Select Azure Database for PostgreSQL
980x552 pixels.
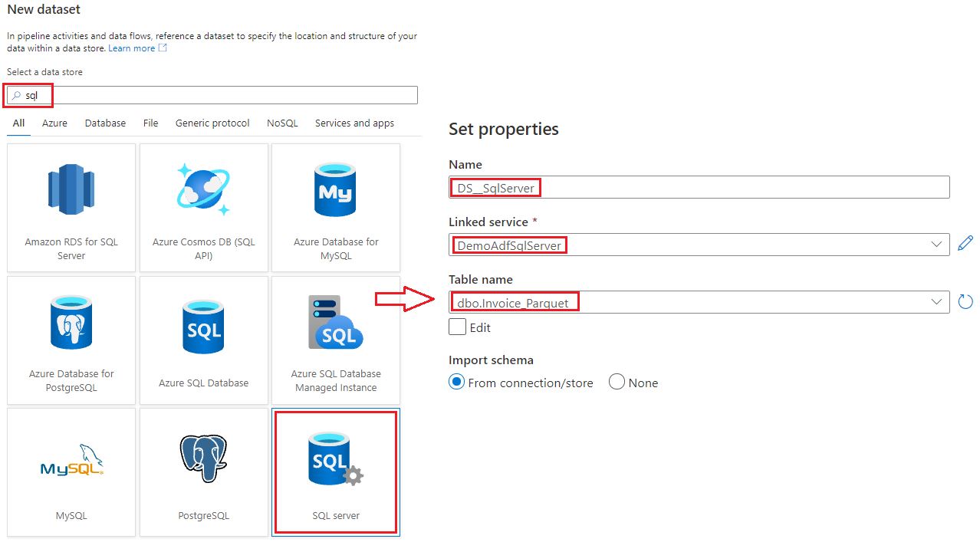(71, 340)
